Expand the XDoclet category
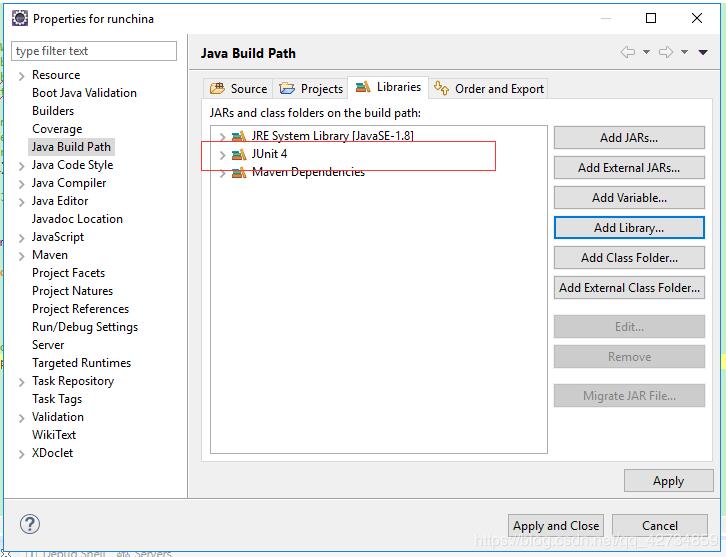This screenshot has width=726, height=557. coord(21,454)
